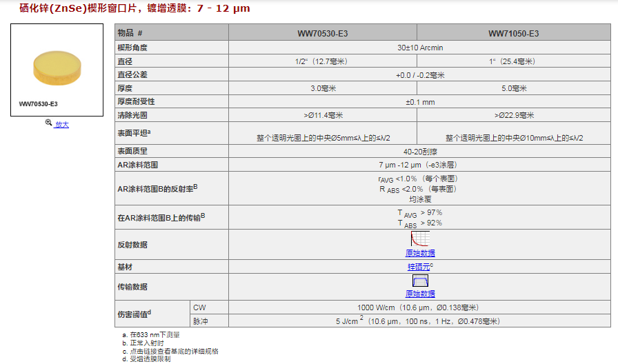Select the 脉冲 damage threshold sub-row label
Screen dimensions: 618x364
tap(199, 321)
